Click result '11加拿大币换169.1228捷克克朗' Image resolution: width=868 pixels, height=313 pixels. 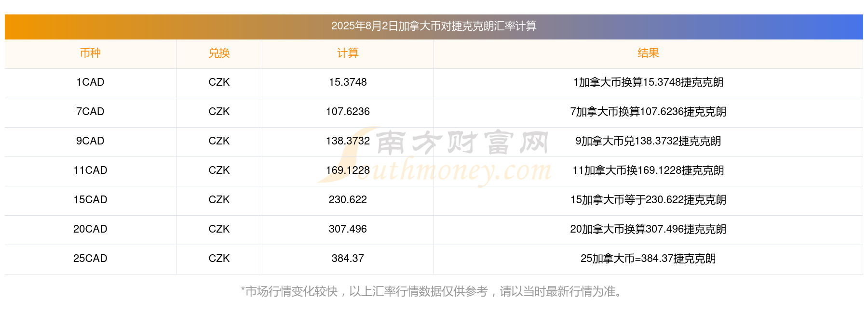point(648,170)
